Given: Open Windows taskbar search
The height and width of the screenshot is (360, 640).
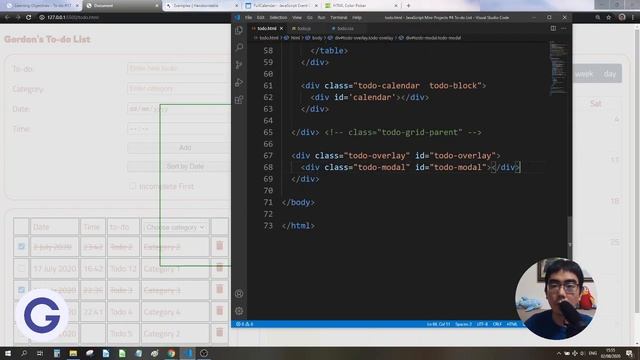Looking at the screenshot, I should 24,353.
